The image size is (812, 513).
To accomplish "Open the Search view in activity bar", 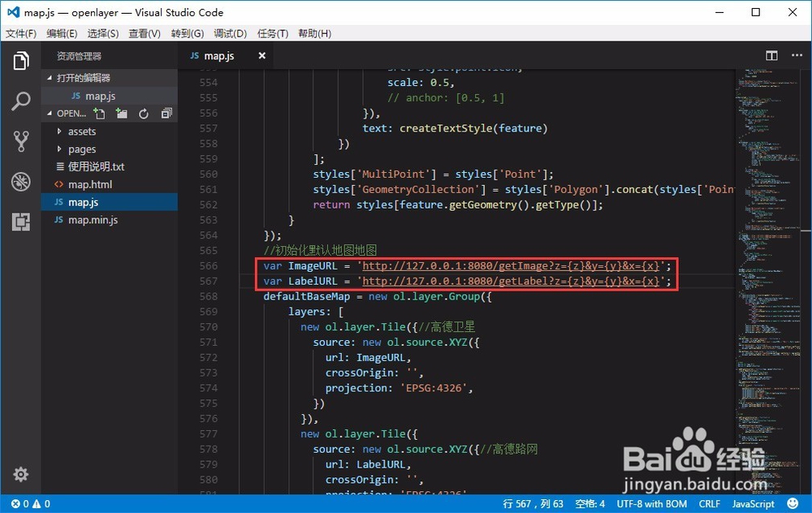I will 21,101.
